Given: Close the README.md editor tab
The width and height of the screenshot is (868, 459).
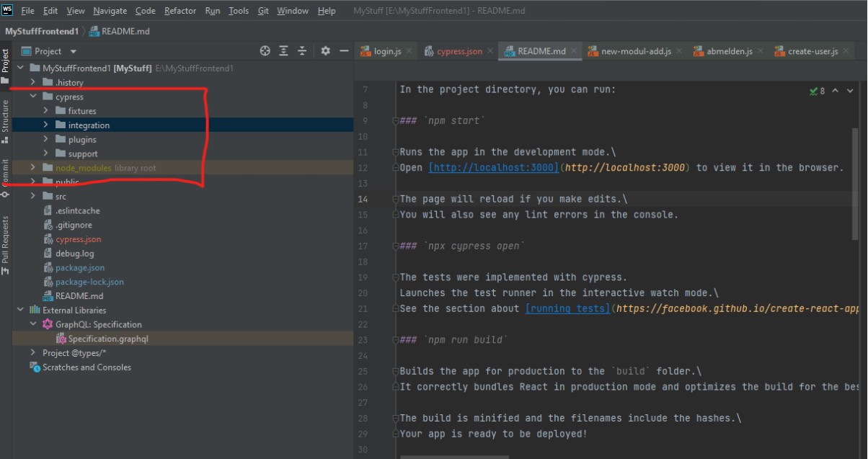Looking at the screenshot, I should [574, 51].
